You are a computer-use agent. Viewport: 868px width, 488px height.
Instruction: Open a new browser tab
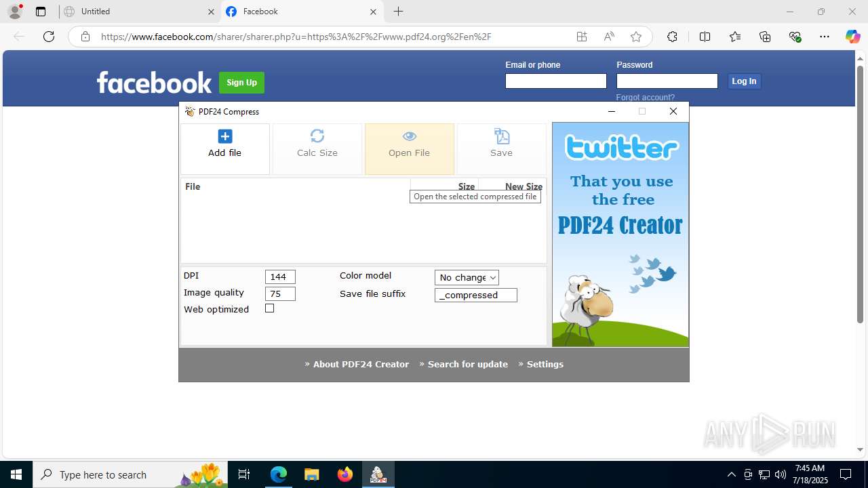point(399,12)
